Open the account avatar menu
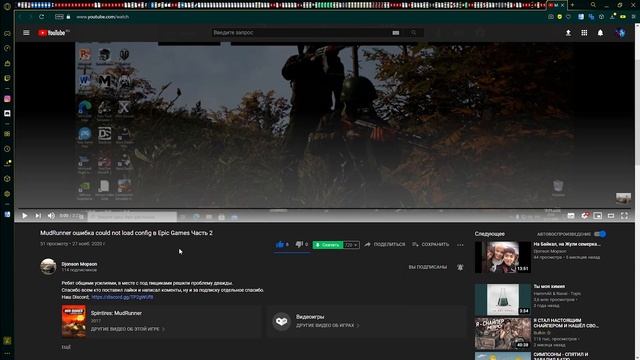640x360 pixels. point(621,33)
